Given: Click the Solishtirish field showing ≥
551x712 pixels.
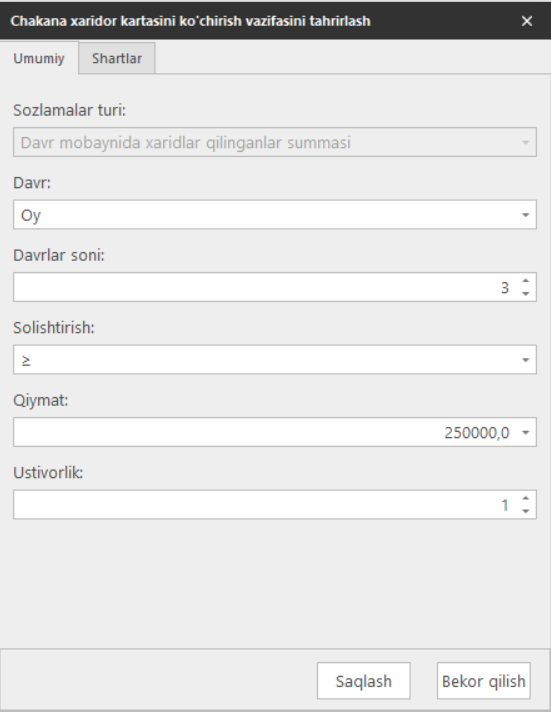Looking at the screenshot, I should 275,360.
